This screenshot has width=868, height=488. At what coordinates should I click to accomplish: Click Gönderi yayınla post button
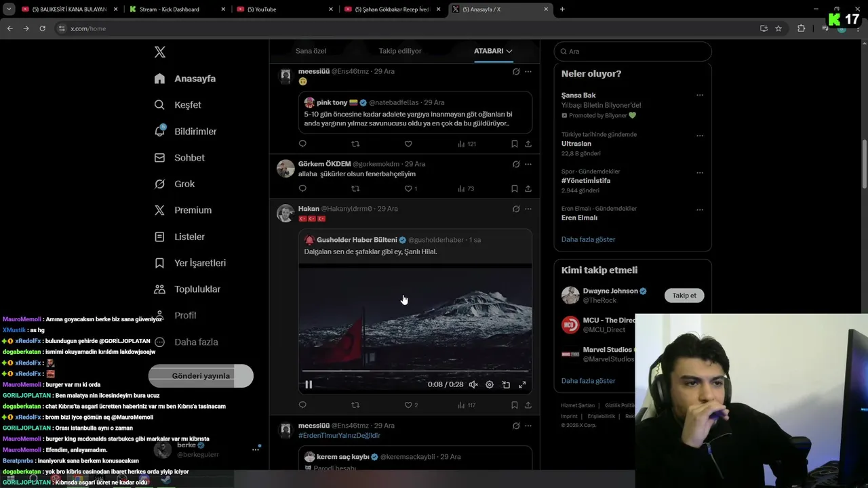click(201, 375)
